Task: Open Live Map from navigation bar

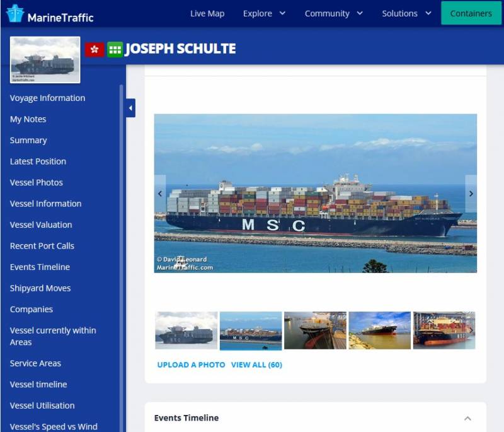Action: click(207, 13)
